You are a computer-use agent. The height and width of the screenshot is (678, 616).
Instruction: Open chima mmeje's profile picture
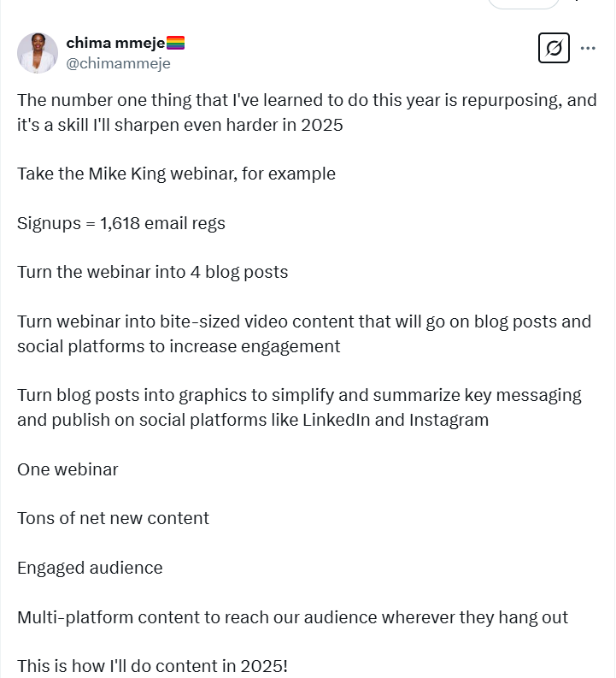pyautogui.click(x=38, y=53)
